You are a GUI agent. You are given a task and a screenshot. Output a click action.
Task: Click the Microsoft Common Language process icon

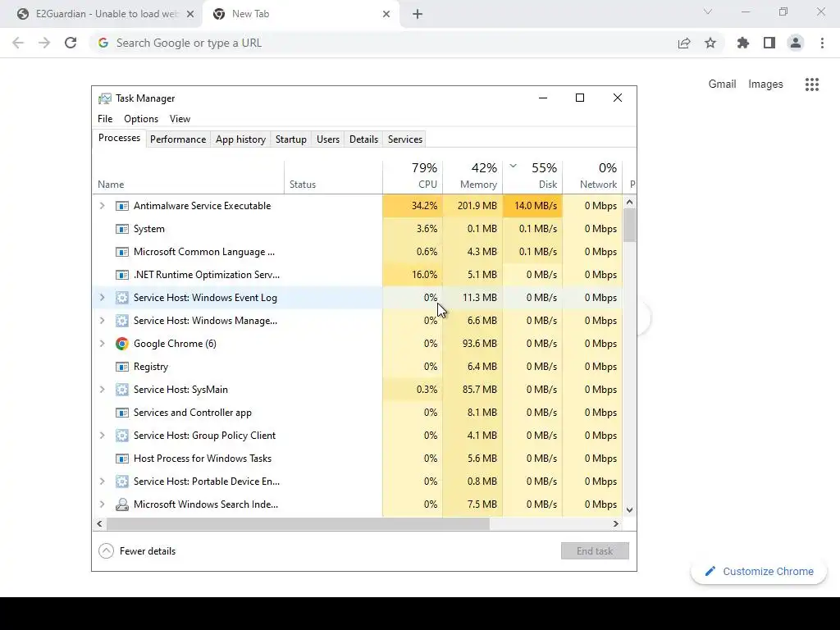[122, 252]
